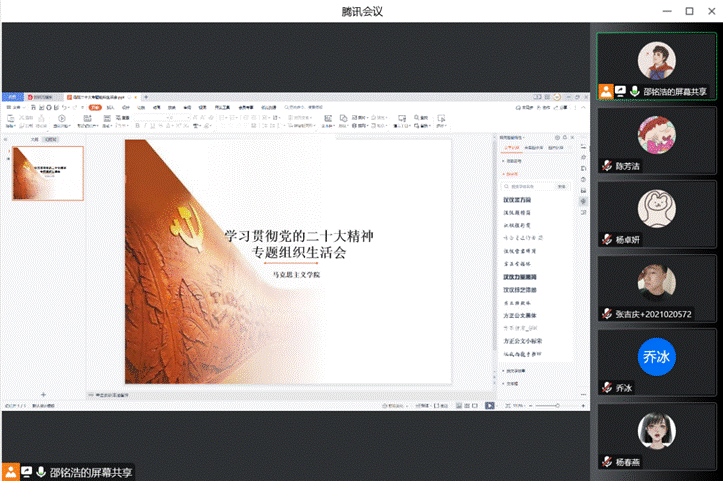Open the 开始 ribbon tab
The image size is (723, 481).
(94, 107)
